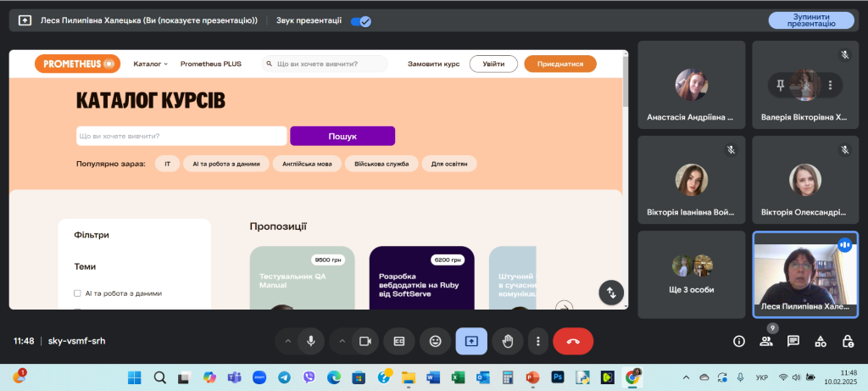Image resolution: width=868 pixels, height=391 pixels.
Task: Expand microphone audio settings arrow
Action: (287, 341)
